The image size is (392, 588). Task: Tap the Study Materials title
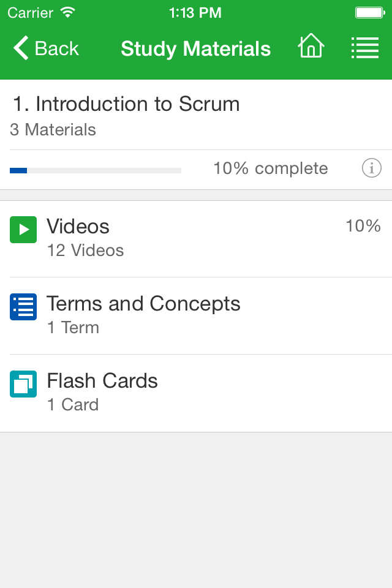[x=195, y=48]
